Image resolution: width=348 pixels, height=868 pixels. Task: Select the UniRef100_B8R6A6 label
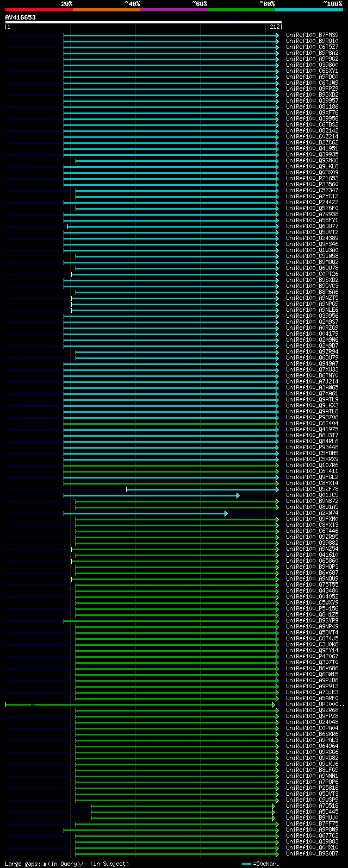(x=312, y=292)
